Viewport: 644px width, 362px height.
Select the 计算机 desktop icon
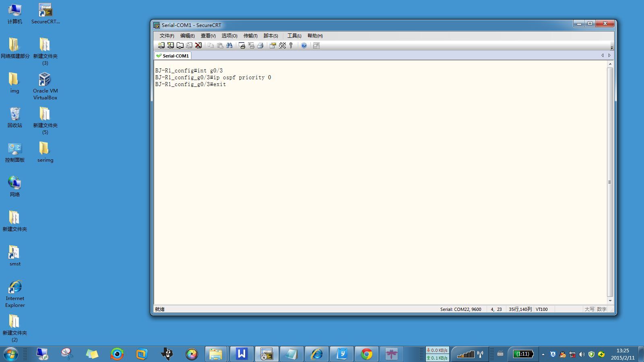(x=15, y=14)
